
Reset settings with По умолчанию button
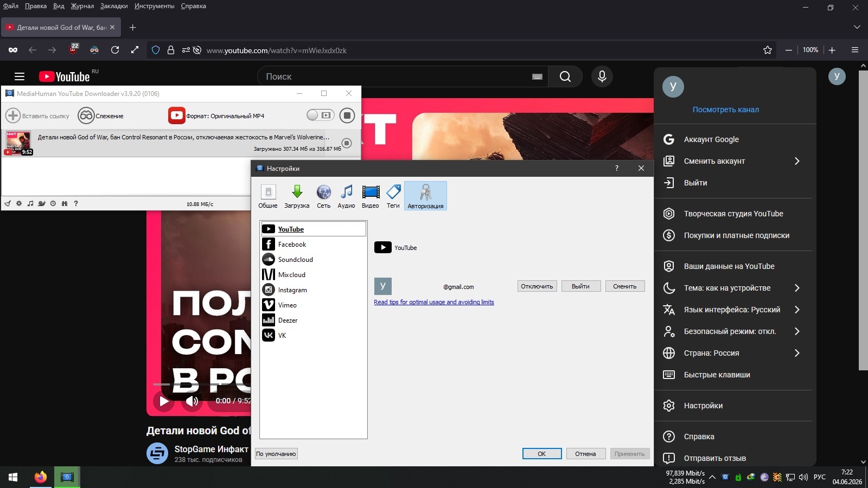pyautogui.click(x=276, y=454)
